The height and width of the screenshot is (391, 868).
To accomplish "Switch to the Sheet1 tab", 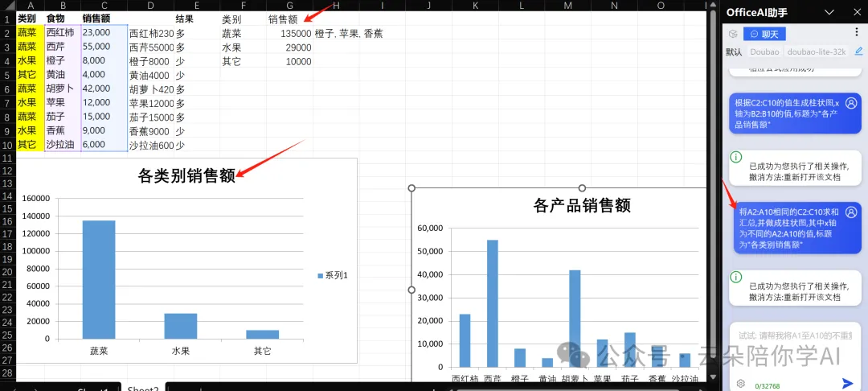I will coord(92,388).
